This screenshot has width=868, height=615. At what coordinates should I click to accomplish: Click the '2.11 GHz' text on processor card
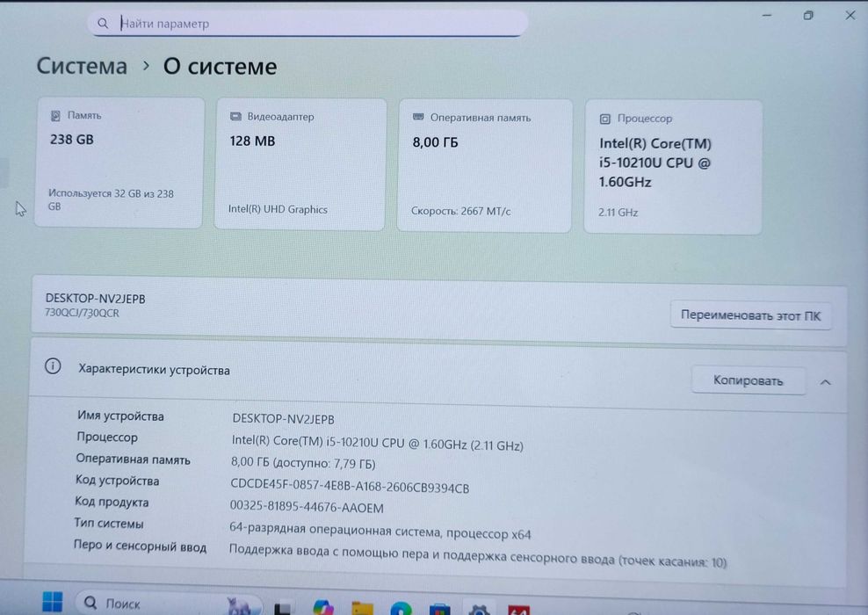[618, 212]
